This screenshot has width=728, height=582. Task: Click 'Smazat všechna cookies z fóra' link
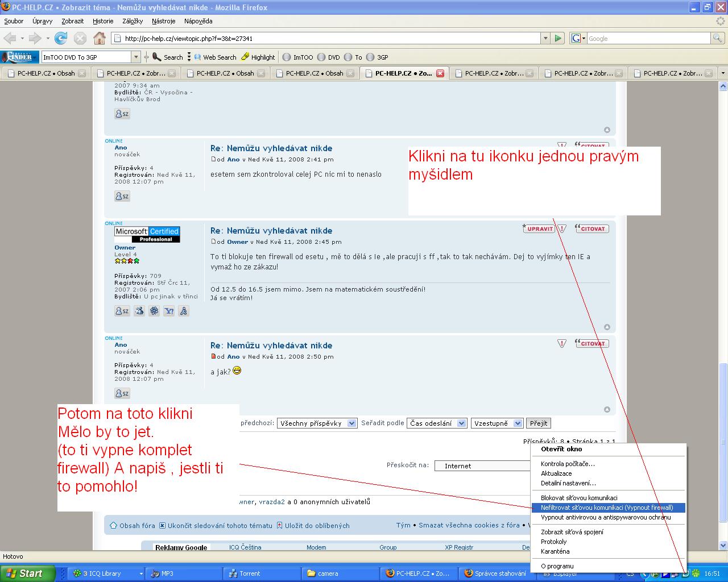click(x=469, y=525)
